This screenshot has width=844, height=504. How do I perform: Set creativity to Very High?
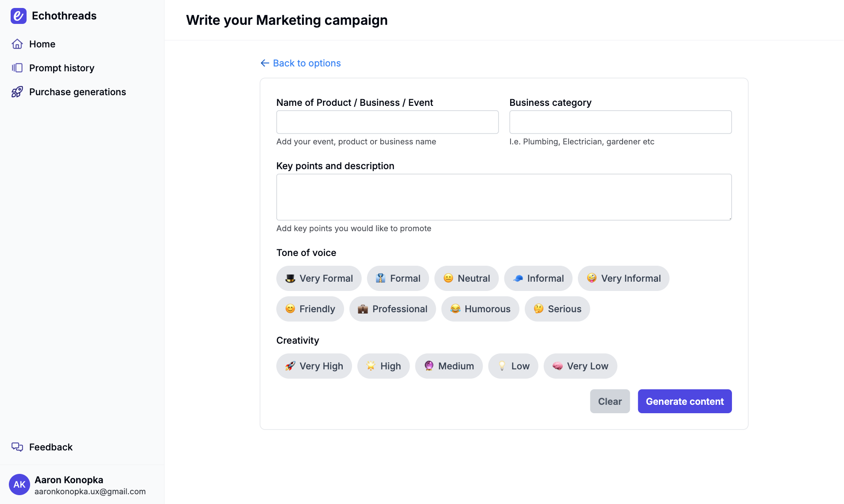click(x=314, y=366)
